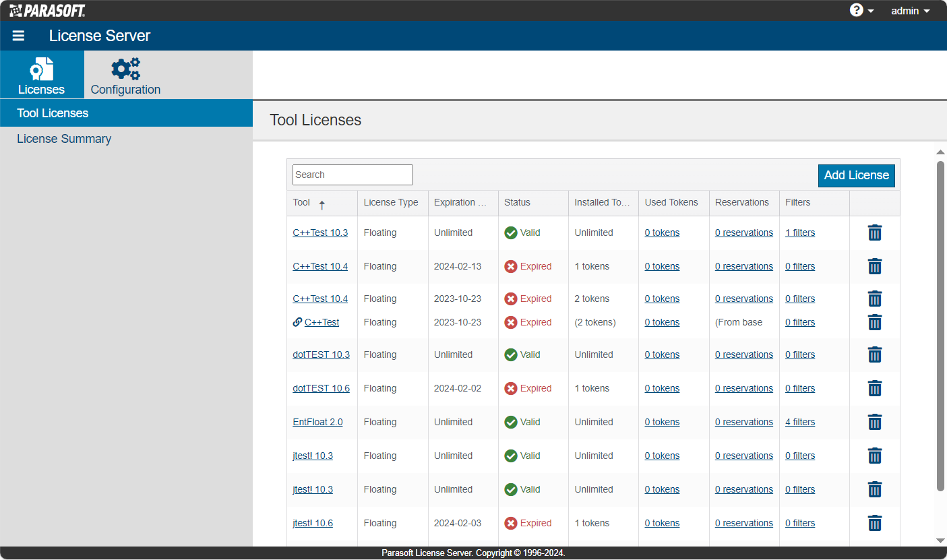Open the Configuration tab
Image resolution: width=947 pixels, height=560 pixels.
(125, 75)
